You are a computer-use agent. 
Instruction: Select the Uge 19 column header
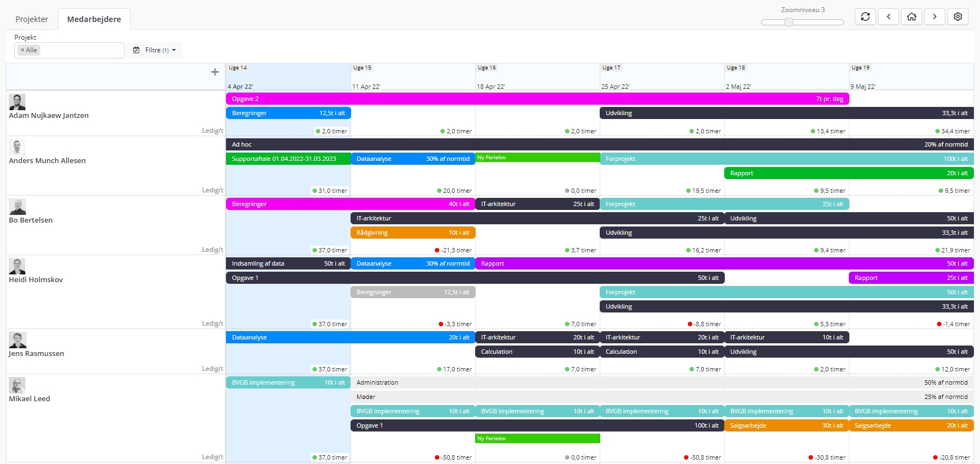pyautogui.click(x=912, y=77)
